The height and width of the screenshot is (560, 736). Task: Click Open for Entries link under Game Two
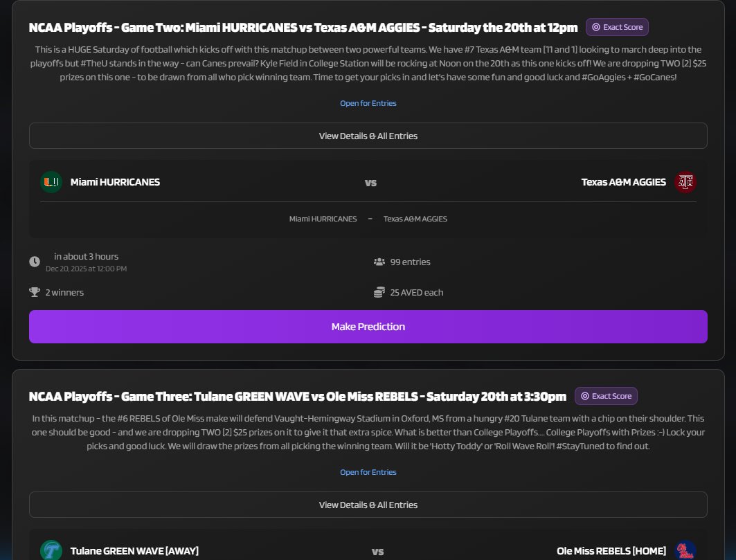point(368,103)
